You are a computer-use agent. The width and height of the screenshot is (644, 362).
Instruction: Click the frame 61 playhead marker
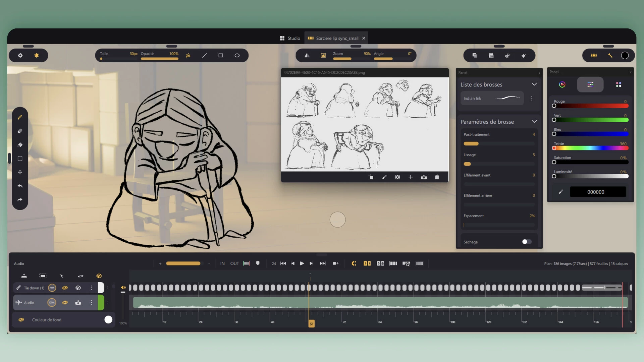(312, 324)
